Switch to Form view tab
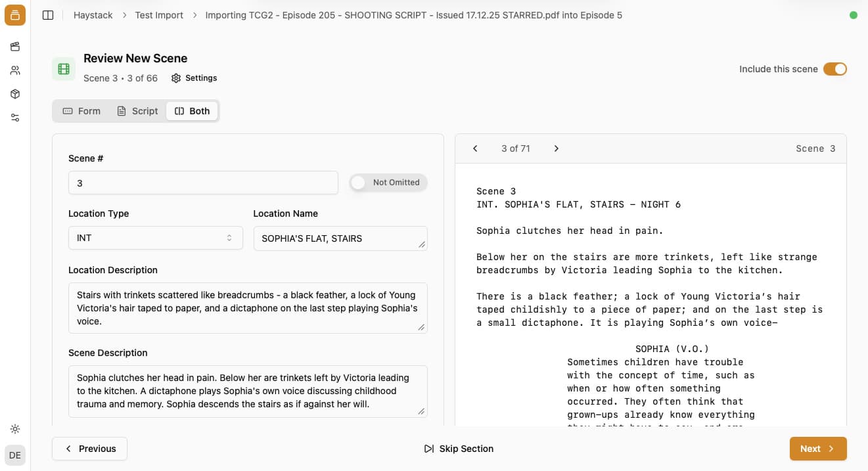 pyautogui.click(x=81, y=111)
